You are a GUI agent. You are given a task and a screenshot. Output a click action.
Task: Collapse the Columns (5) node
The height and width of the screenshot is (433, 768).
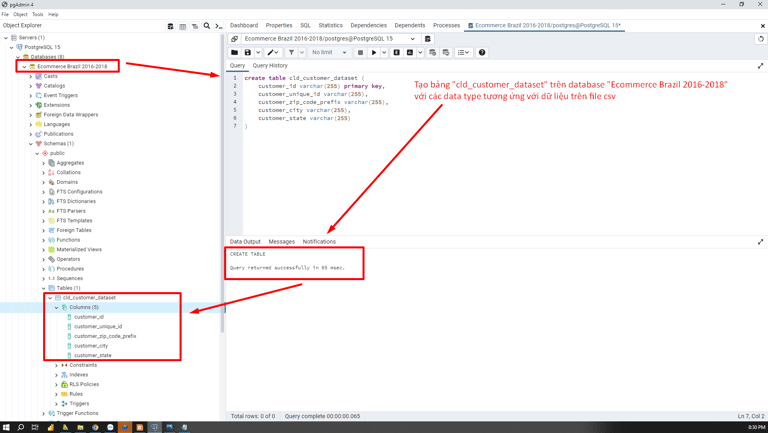point(56,308)
